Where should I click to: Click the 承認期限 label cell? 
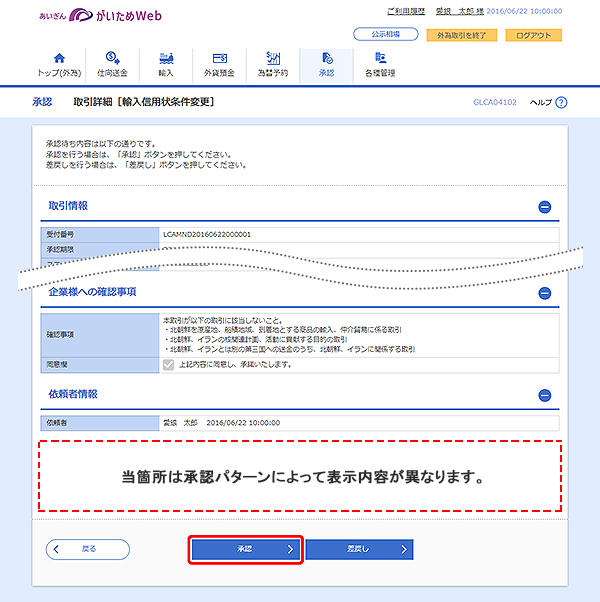(x=100, y=250)
